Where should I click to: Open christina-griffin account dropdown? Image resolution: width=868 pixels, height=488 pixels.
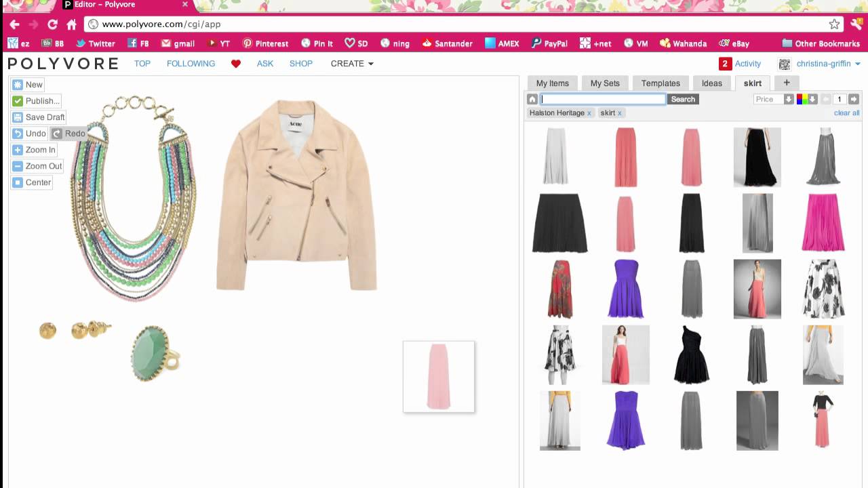tap(828, 64)
